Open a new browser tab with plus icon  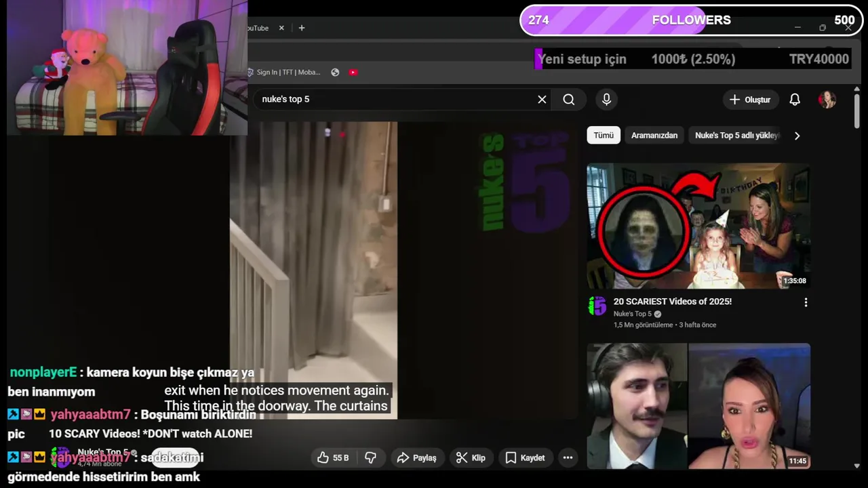302,28
